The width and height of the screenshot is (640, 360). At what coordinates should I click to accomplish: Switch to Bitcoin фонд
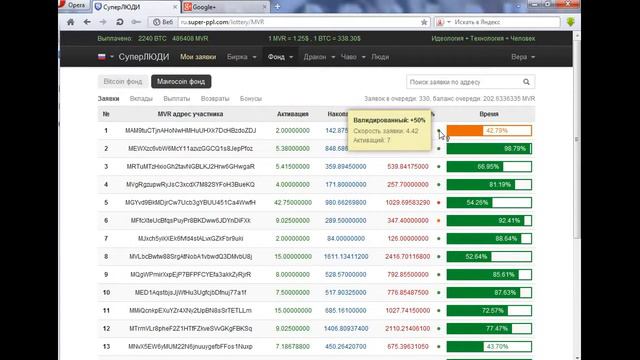(x=123, y=82)
